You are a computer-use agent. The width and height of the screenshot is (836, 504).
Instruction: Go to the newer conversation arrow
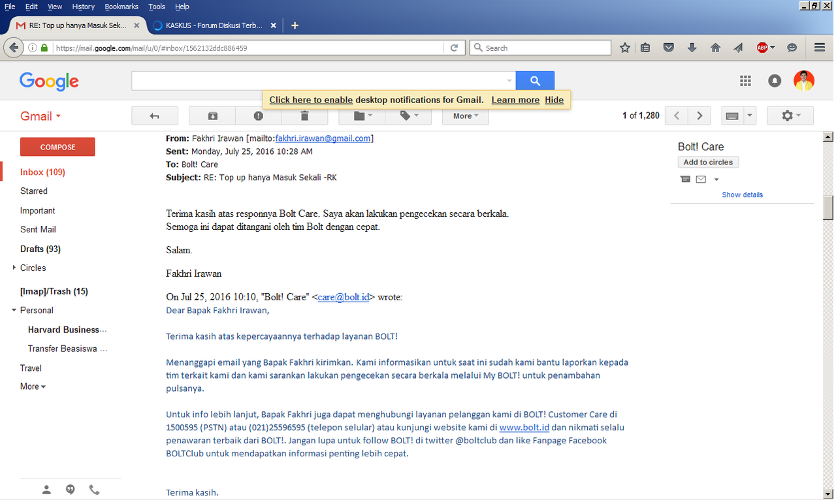tap(677, 116)
